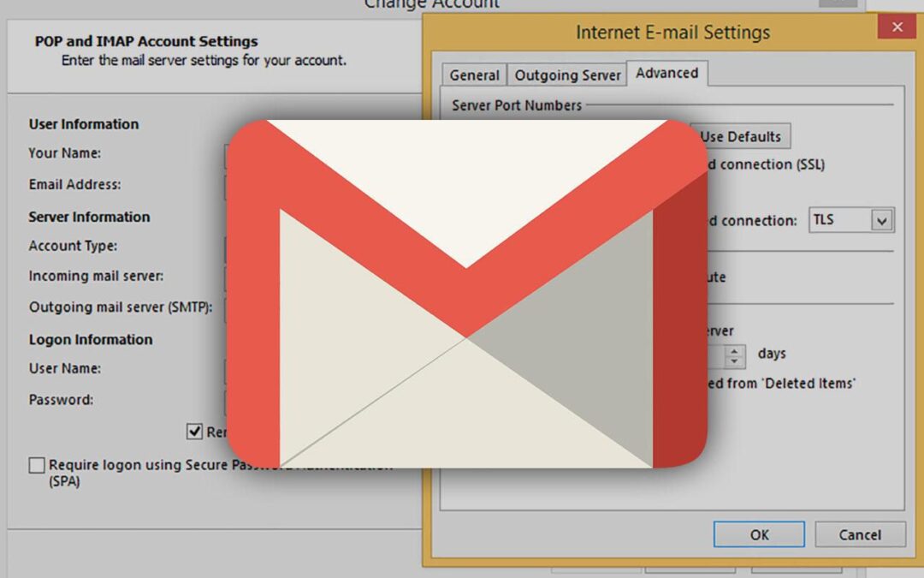Click the User Information heading

84,124
